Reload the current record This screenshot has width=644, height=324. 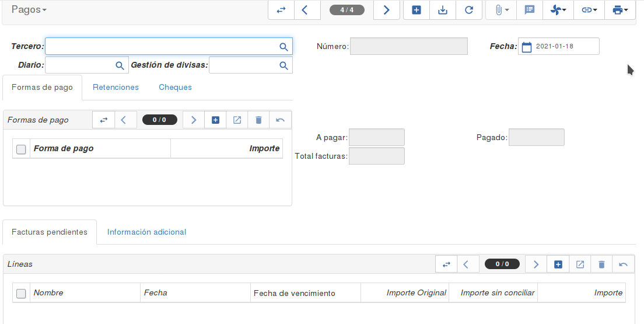pyautogui.click(x=469, y=10)
